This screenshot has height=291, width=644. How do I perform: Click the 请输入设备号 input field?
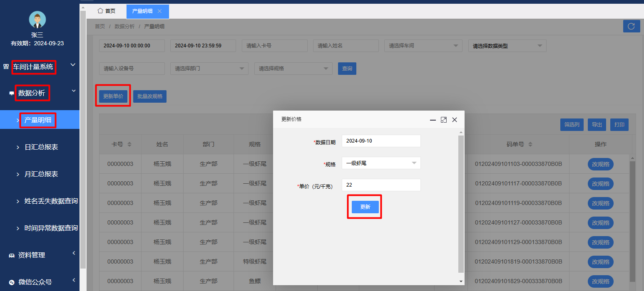[132, 69]
